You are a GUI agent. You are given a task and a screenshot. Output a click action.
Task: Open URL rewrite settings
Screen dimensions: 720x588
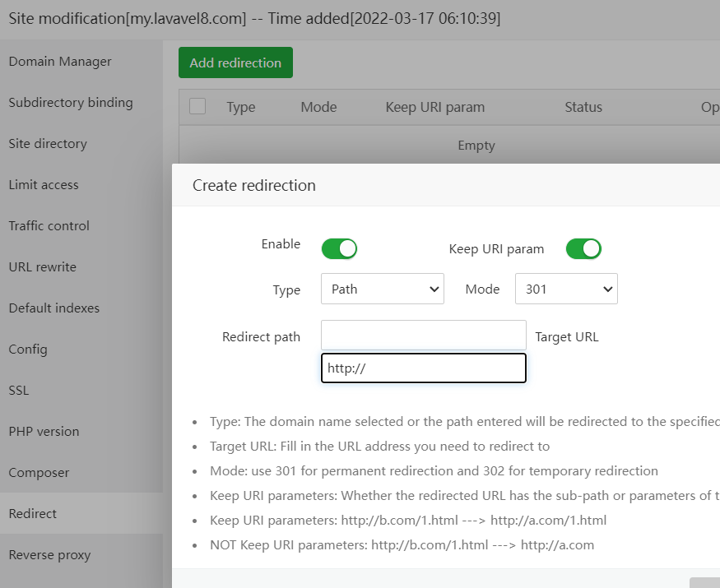click(x=43, y=267)
